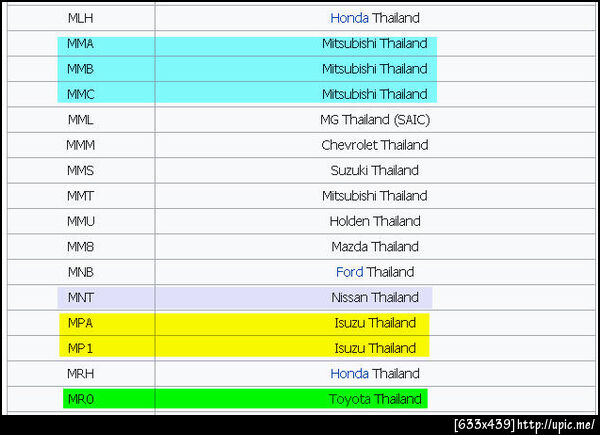Select Mitsubishi Thailand in the MMA row
The width and height of the screenshot is (600, 435).
pyautogui.click(x=375, y=44)
